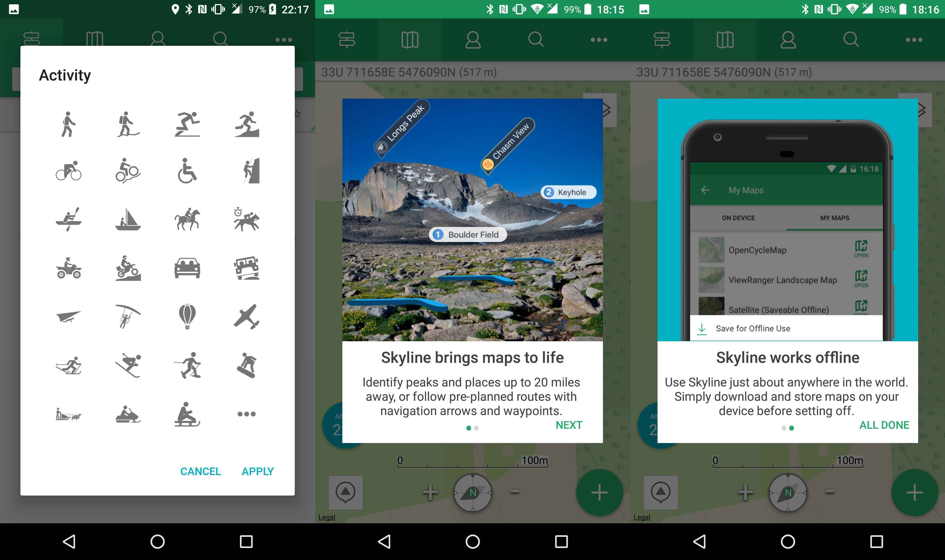Screen dimensions: 945x560
Task: Open the MY MAPS tab in phone mockup
Action: tap(834, 218)
